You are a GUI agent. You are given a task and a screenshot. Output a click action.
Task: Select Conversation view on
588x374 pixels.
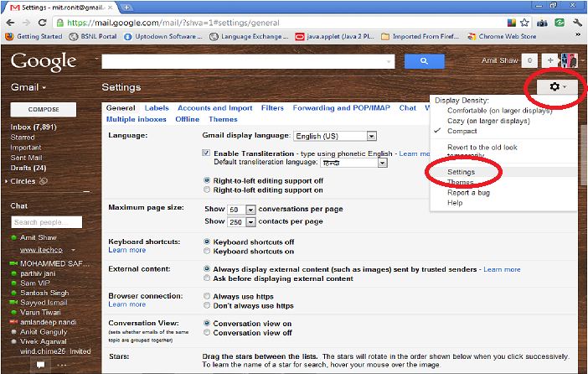pyautogui.click(x=207, y=323)
